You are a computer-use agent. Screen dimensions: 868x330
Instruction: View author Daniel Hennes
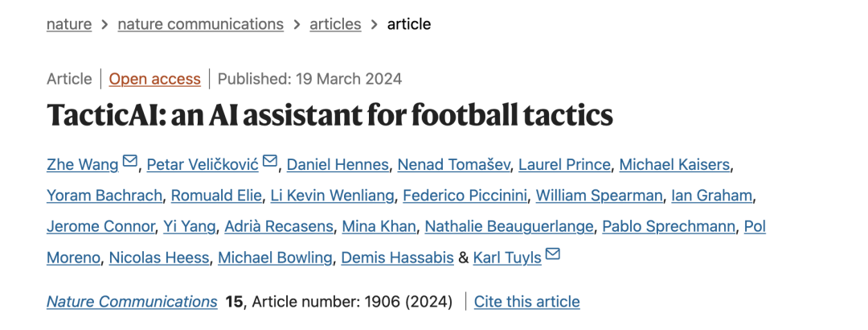pos(338,165)
